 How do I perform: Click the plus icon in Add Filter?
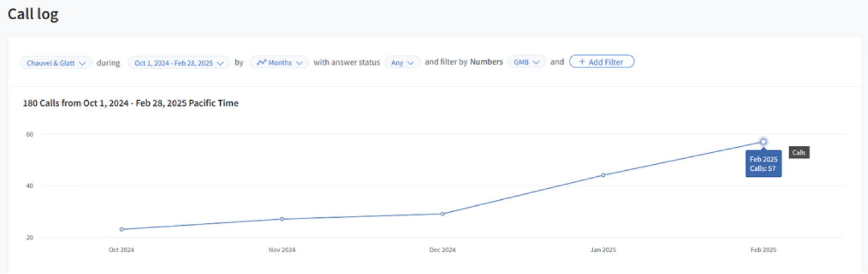(581, 62)
